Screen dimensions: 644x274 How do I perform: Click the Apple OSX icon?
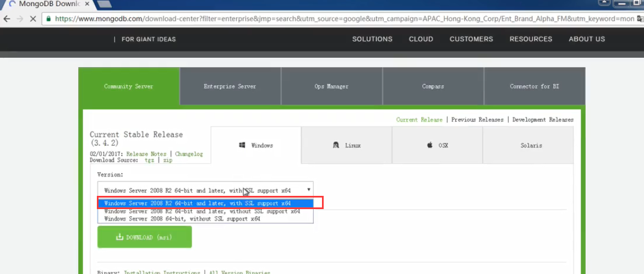pyautogui.click(x=429, y=145)
